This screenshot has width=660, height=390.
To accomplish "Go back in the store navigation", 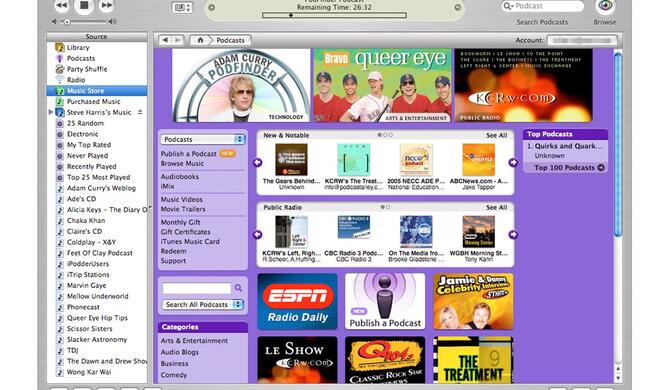I will click(165, 40).
